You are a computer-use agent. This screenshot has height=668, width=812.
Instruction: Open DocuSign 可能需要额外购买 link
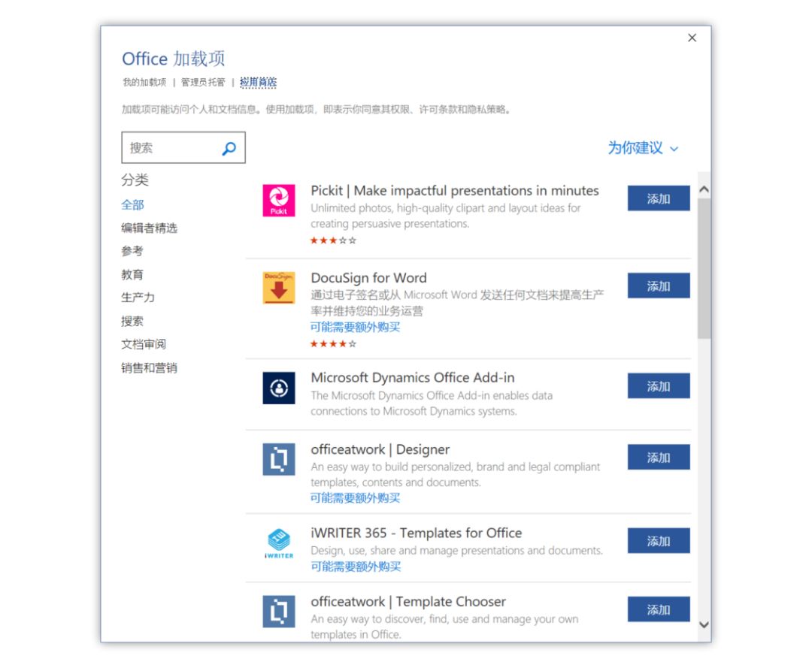(x=355, y=327)
